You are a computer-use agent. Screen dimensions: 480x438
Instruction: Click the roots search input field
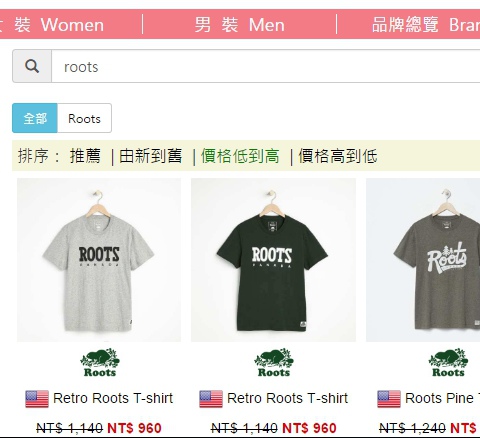(266, 66)
